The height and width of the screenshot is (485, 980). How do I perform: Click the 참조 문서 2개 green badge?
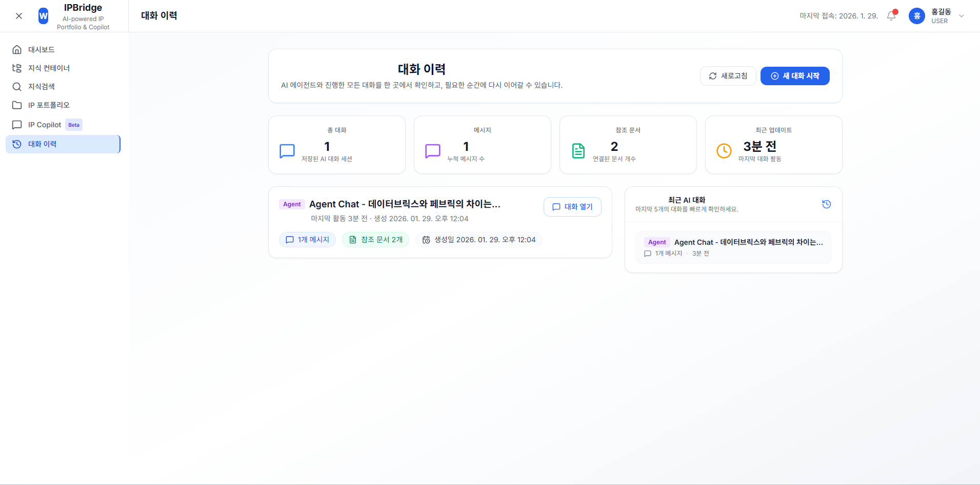point(375,240)
